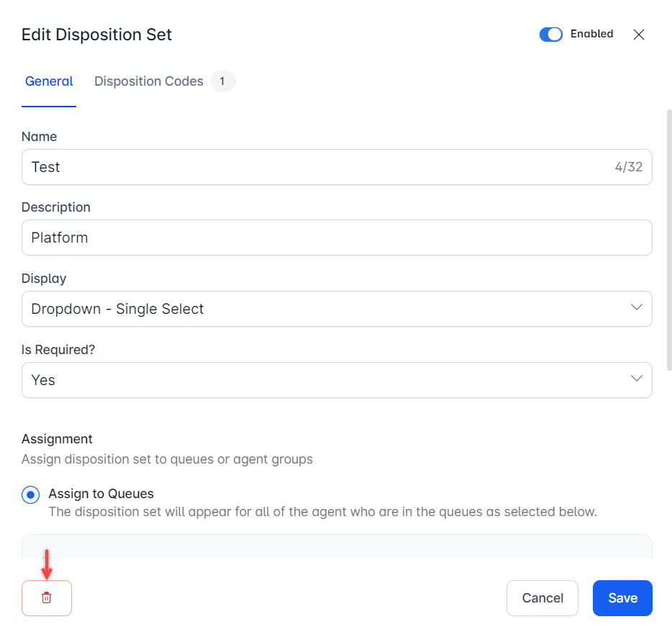The width and height of the screenshot is (672, 632).
Task: Select the Assign to Queues radio button
Action: click(31, 495)
